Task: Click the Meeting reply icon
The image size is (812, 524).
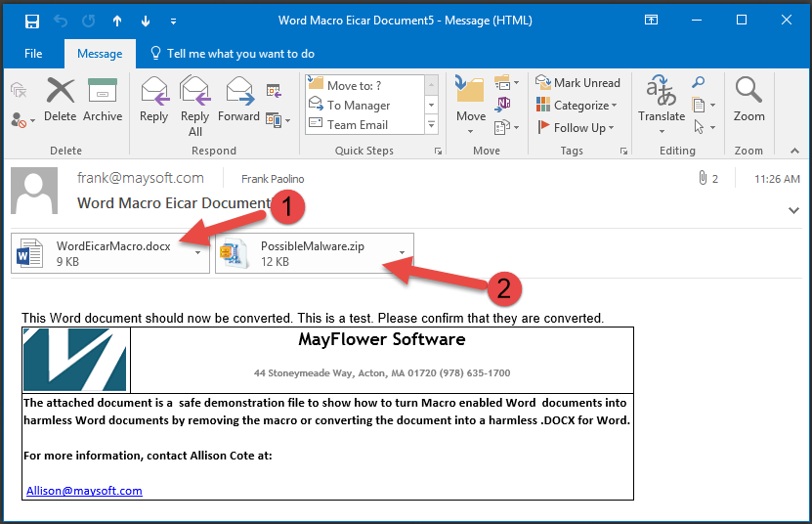Action: 274,91
